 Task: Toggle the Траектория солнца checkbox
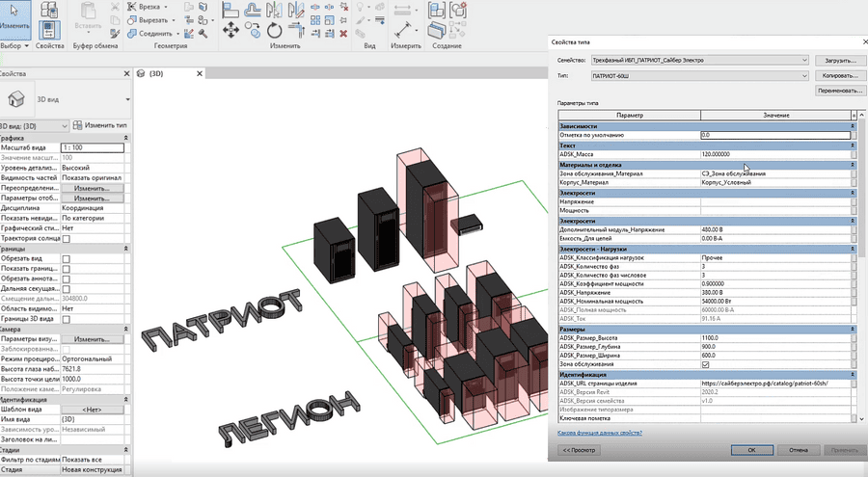pos(66,237)
